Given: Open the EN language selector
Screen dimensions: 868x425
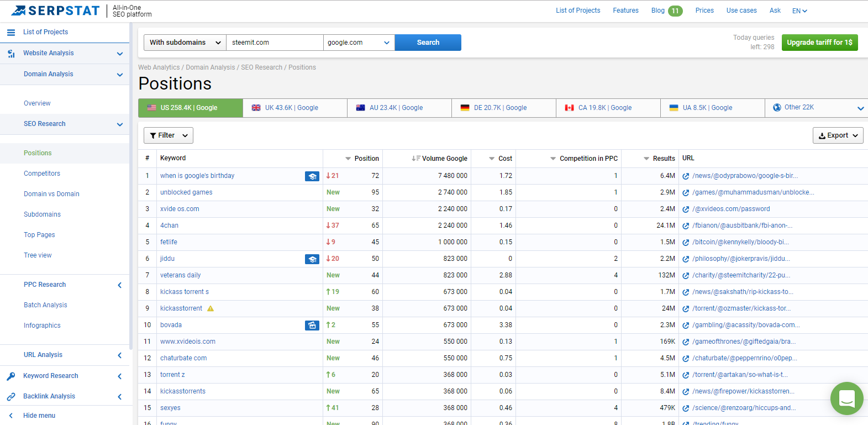Looking at the screenshot, I should 799,11.
